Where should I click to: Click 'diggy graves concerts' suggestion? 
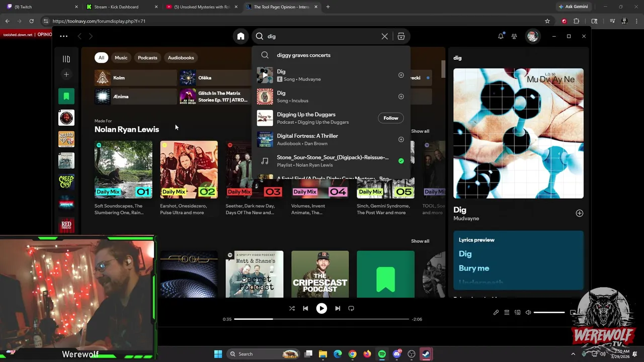[331, 55]
